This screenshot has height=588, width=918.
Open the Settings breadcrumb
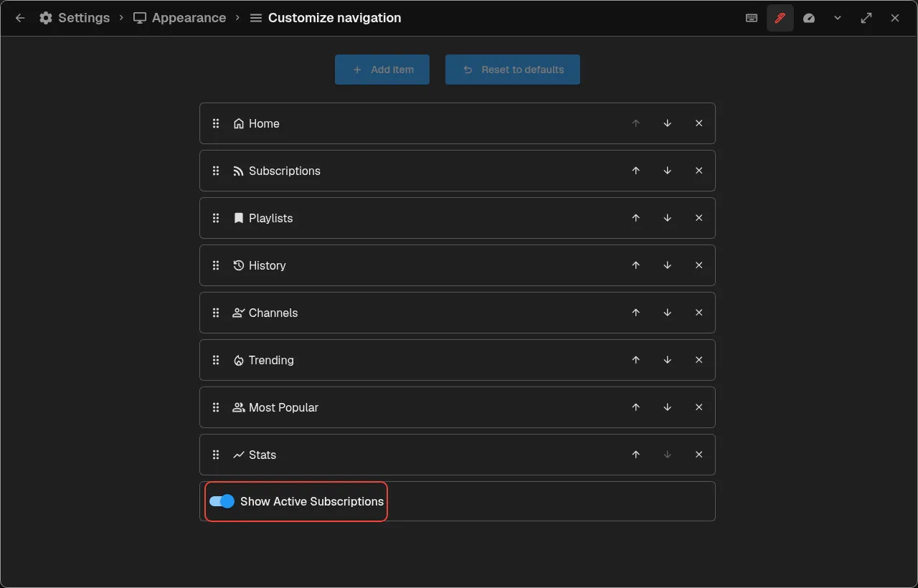(75, 18)
